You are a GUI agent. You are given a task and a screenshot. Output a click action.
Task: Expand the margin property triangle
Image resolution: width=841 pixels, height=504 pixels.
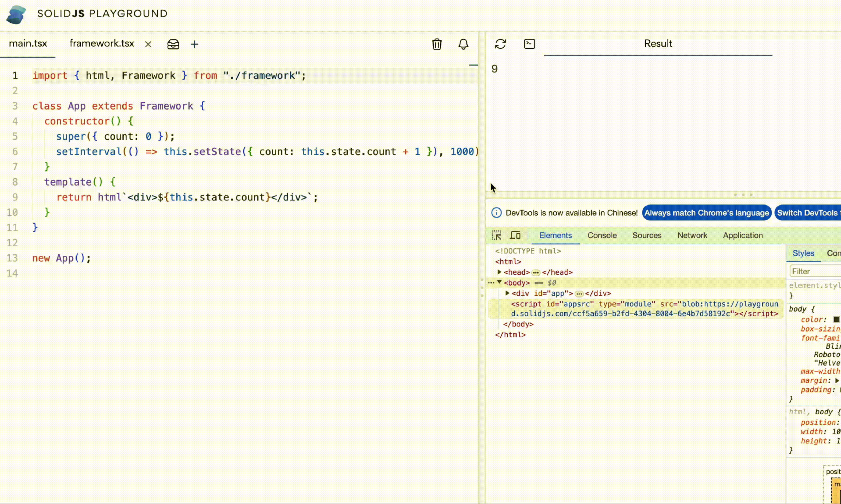(837, 381)
